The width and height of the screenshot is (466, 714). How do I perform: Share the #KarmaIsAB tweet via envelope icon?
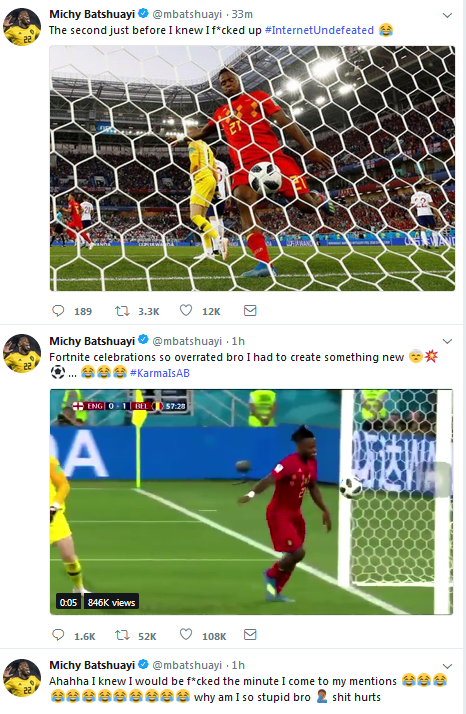coord(250,634)
